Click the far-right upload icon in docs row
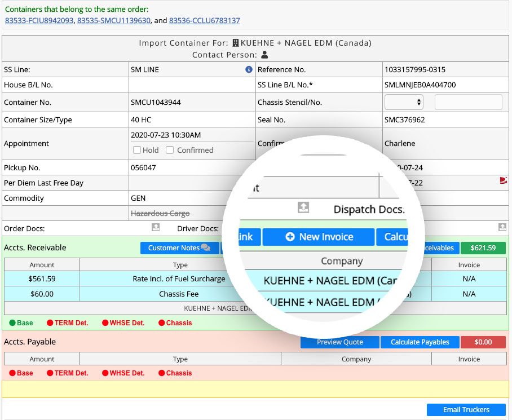 tap(502, 227)
